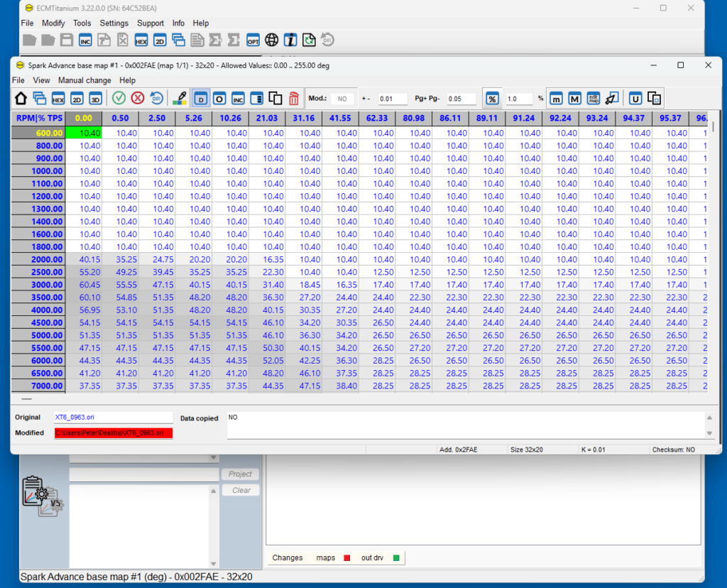Switch to HEX view in map toolbar
Image resolution: width=727 pixels, height=588 pixels.
tap(58, 98)
